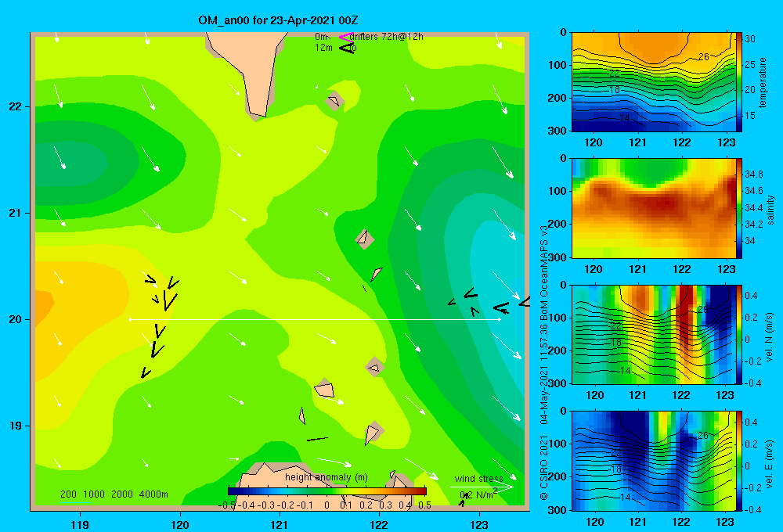The width and height of the screenshot is (783, 532).
Task: Open the vel. N section panel
Action: click(654, 334)
